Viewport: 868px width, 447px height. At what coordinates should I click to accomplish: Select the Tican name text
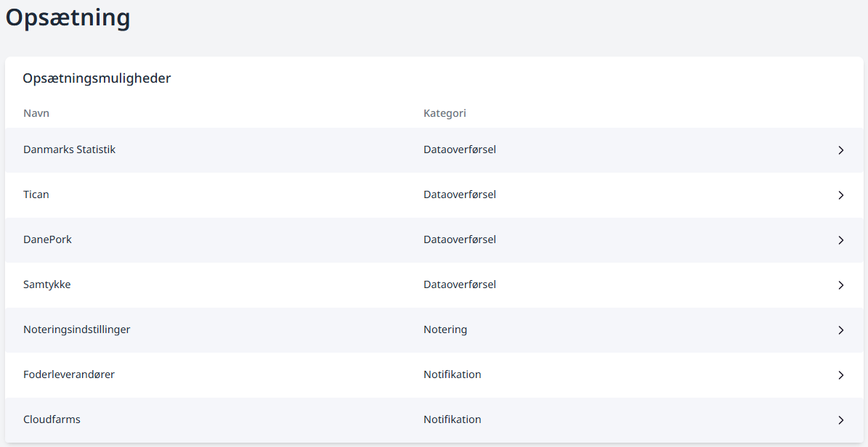tap(36, 194)
